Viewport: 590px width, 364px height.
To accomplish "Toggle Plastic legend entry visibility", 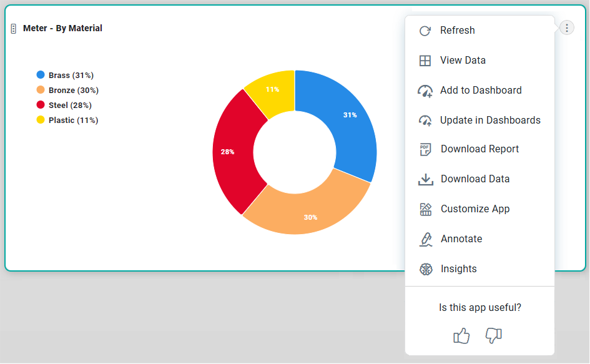I will pos(73,121).
